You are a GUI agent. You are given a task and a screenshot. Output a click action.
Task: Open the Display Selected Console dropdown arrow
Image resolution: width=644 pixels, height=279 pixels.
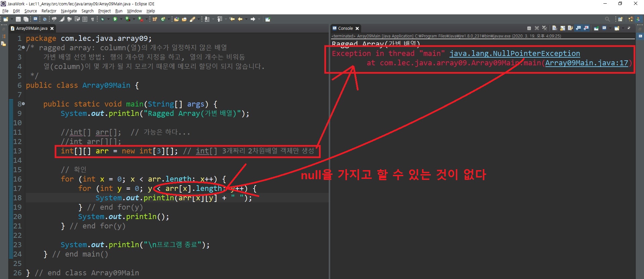pyautogui.click(x=609, y=28)
